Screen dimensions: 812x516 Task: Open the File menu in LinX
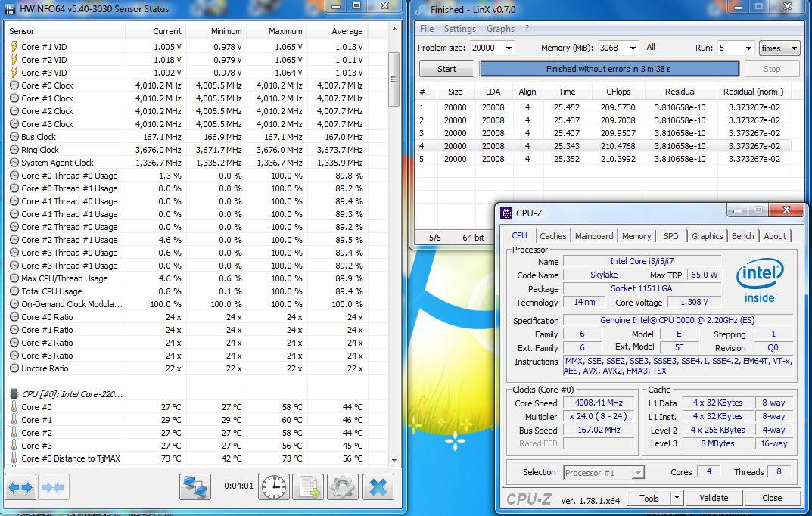click(427, 29)
